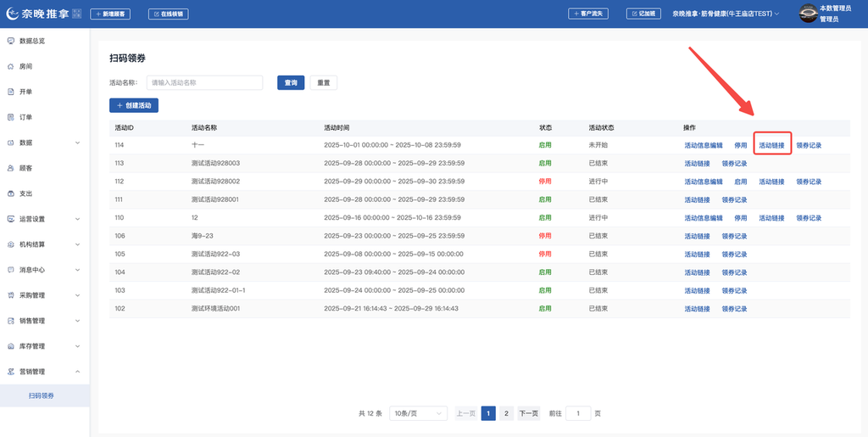
Task: Click the 顾客 person icon
Action: [10, 168]
